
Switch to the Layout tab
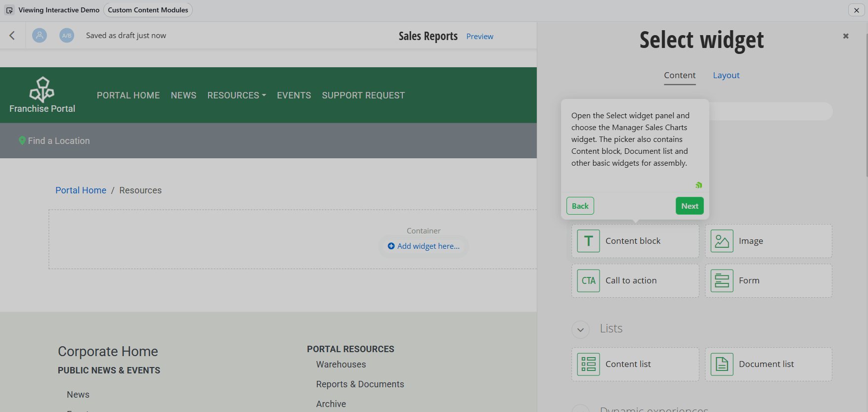point(726,75)
